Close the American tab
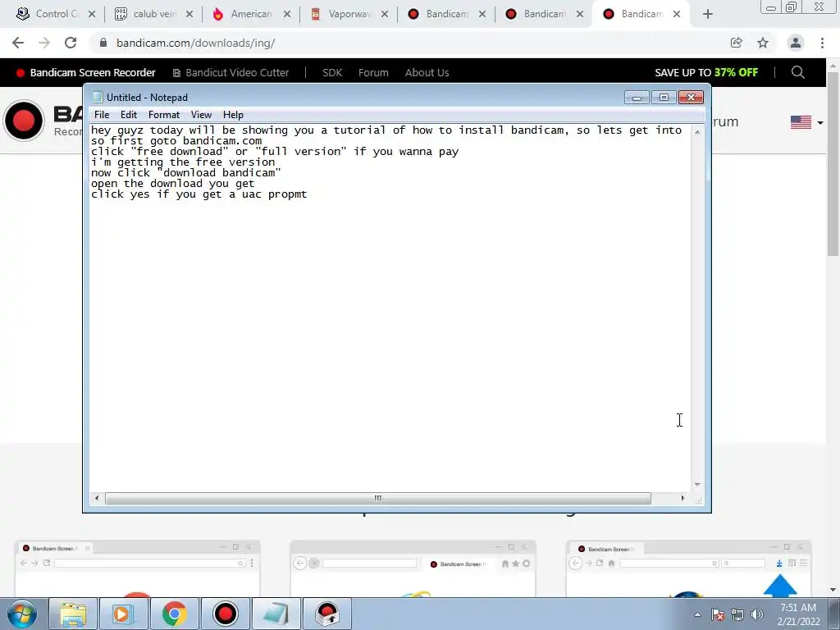Screen dimensions: 840x630 287,14
